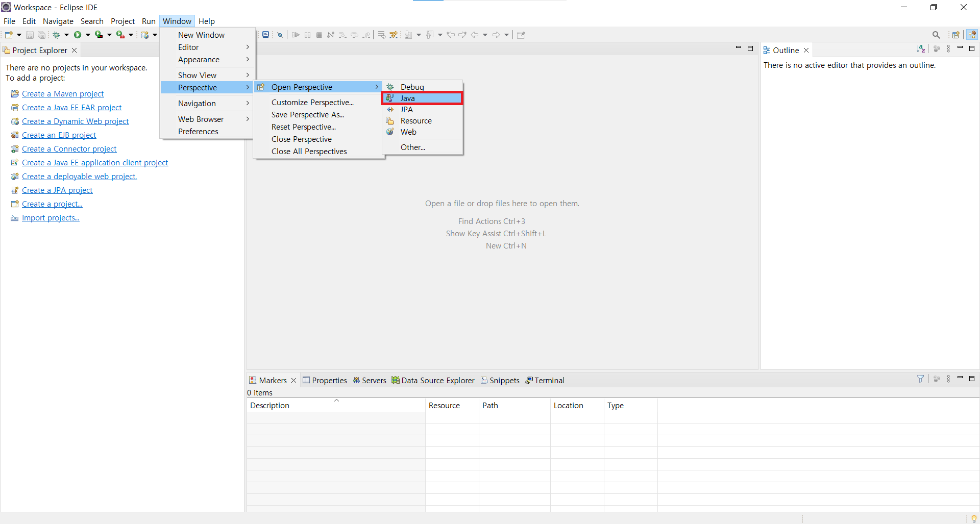
Task: Switch to the Servers tab
Action: click(x=369, y=380)
